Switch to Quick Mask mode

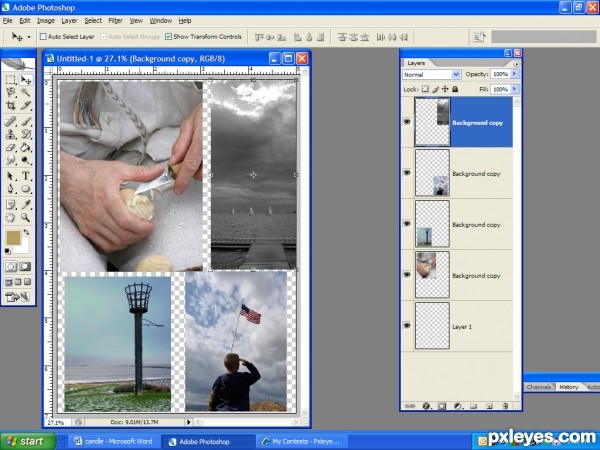pyautogui.click(x=25, y=267)
